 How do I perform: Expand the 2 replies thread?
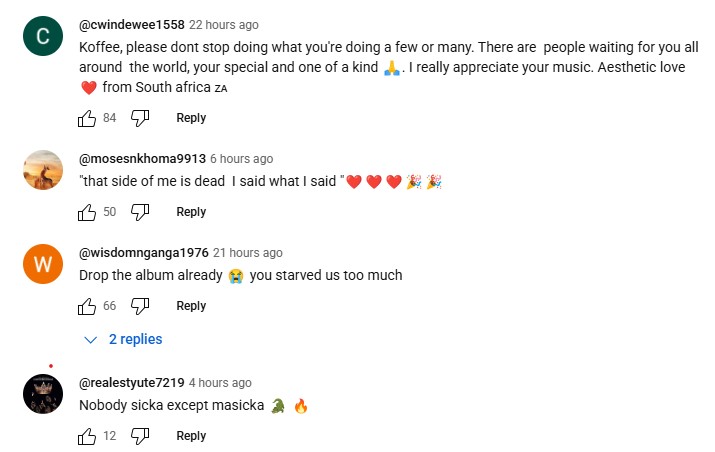[124, 340]
